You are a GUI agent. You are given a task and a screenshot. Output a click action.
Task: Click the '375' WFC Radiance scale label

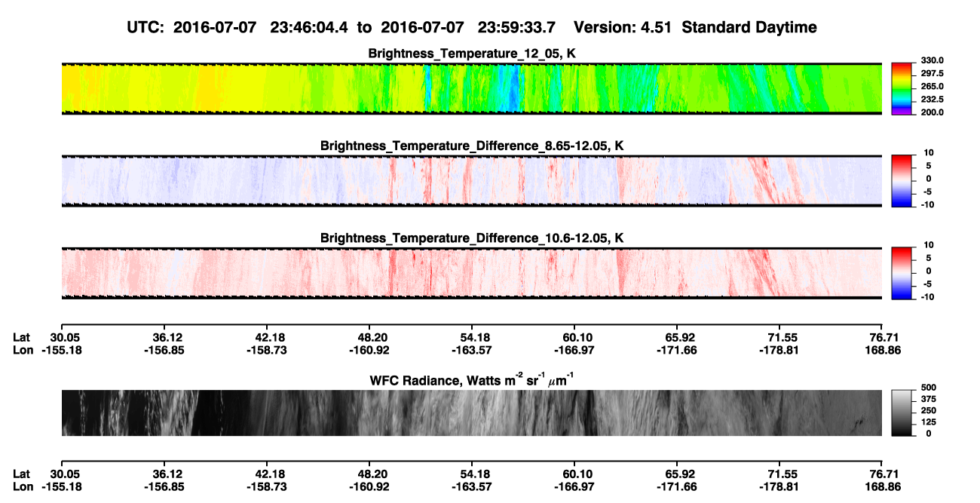928,399
